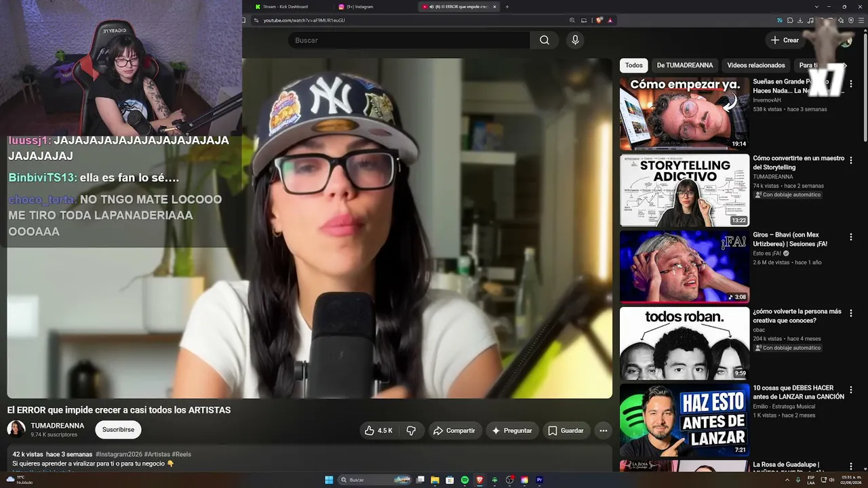Select Videos relacionados filter chip
Image resolution: width=868 pixels, height=488 pixels.
coord(756,65)
